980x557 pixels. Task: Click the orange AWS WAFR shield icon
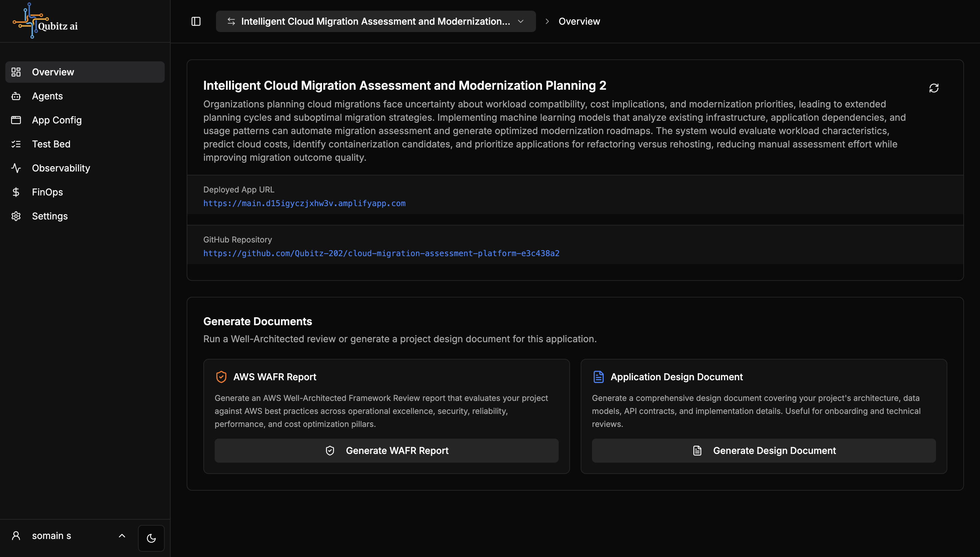point(221,377)
